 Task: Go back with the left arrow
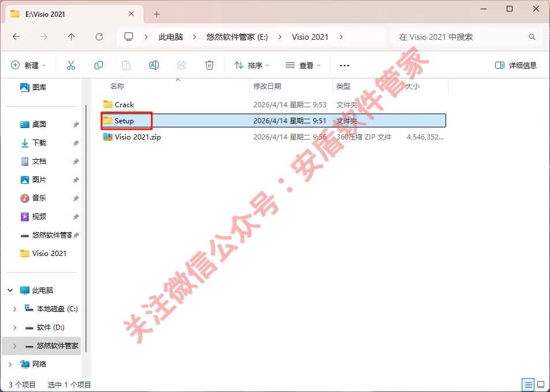[x=16, y=37]
